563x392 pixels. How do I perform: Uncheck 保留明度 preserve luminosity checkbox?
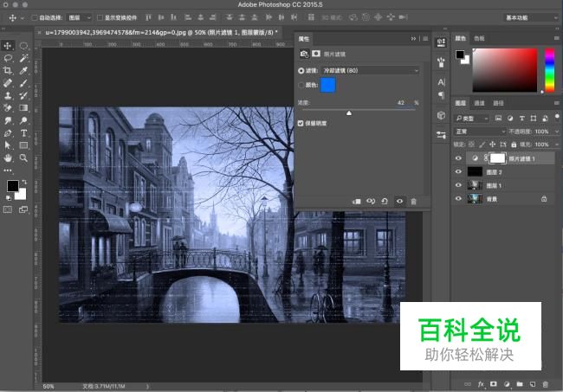point(301,124)
